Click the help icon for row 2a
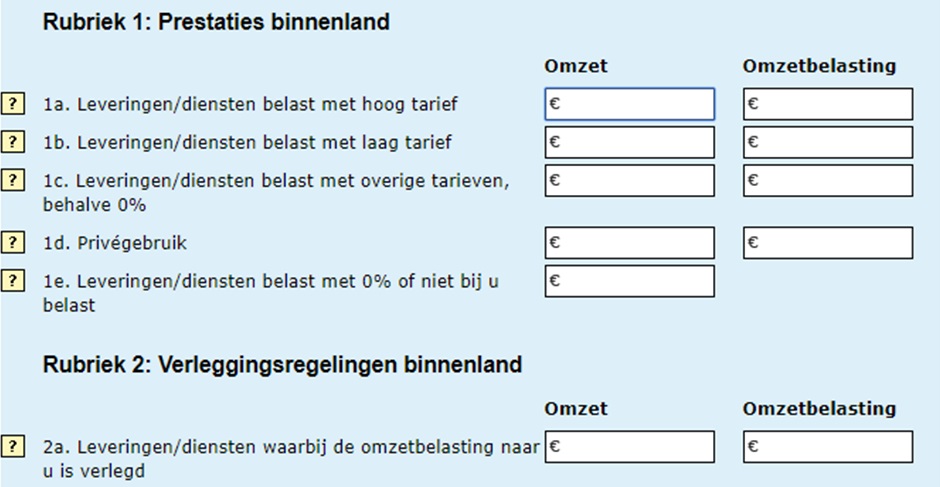This screenshot has width=940, height=487. (x=13, y=446)
